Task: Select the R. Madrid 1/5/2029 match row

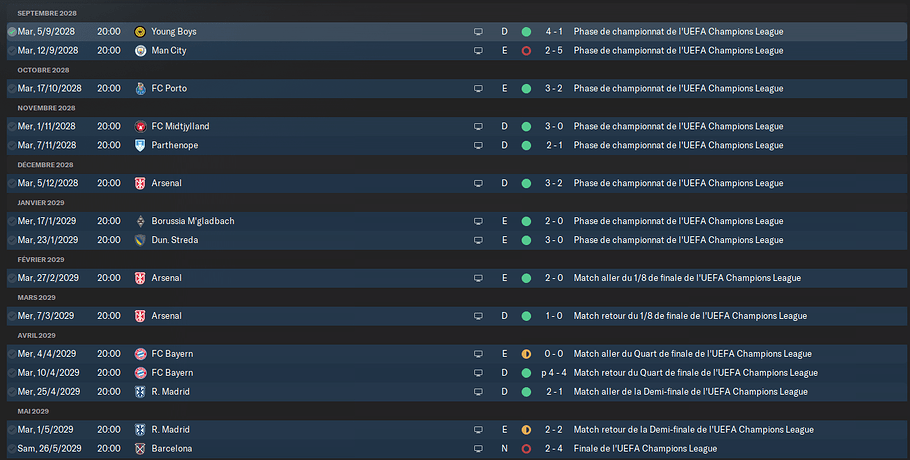Action: point(457,430)
